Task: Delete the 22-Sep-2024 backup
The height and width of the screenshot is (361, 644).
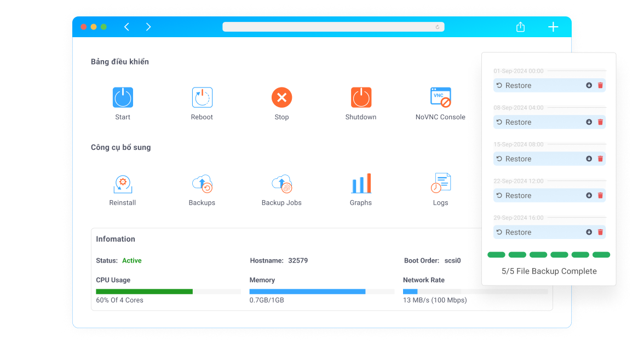Action: tap(601, 195)
